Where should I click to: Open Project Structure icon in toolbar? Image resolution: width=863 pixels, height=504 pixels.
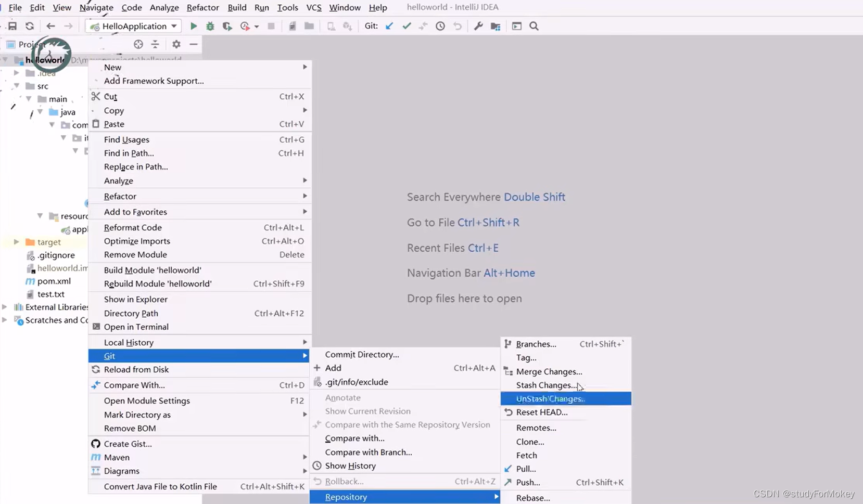[x=496, y=26]
